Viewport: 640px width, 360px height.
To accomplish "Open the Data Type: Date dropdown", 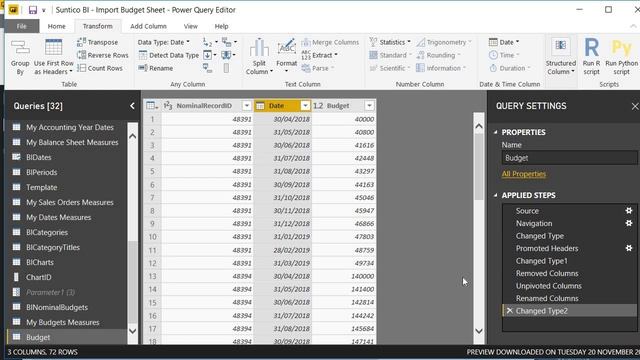I will click(x=164, y=42).
